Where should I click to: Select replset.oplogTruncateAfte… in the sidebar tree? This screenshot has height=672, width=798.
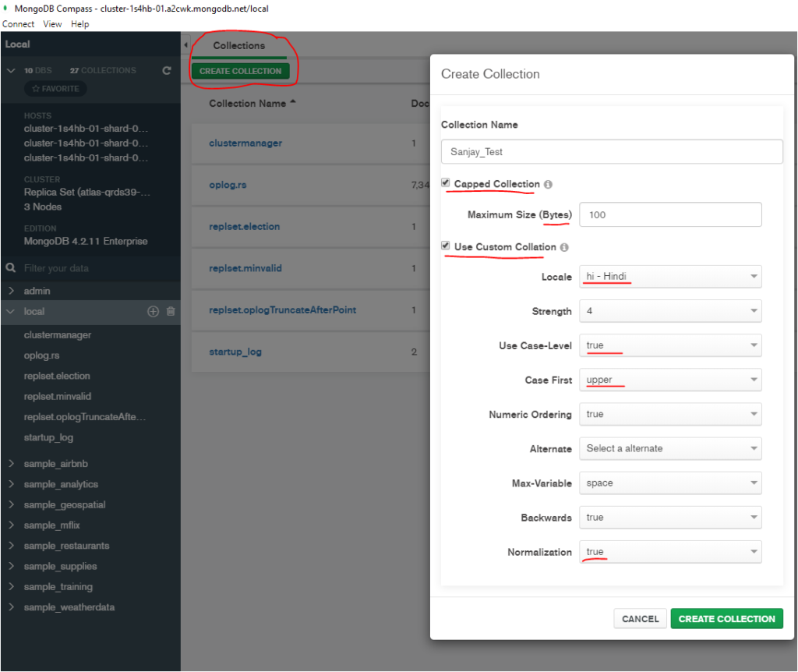85,417
